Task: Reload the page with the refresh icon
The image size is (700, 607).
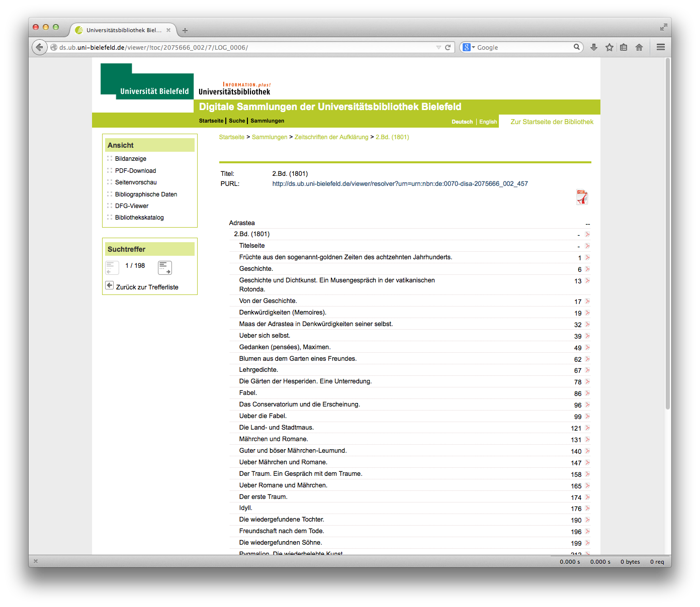Action: pos(448,47)
